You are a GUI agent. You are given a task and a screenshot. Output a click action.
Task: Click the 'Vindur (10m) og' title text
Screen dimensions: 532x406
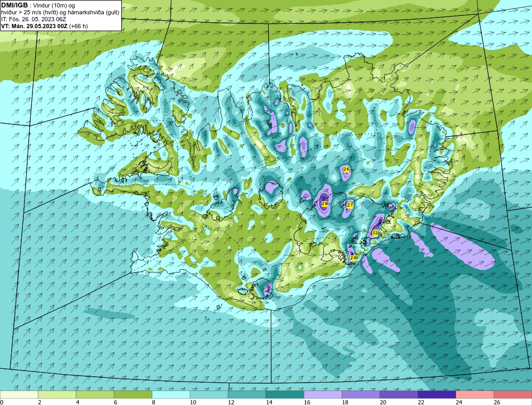[54, 6]
